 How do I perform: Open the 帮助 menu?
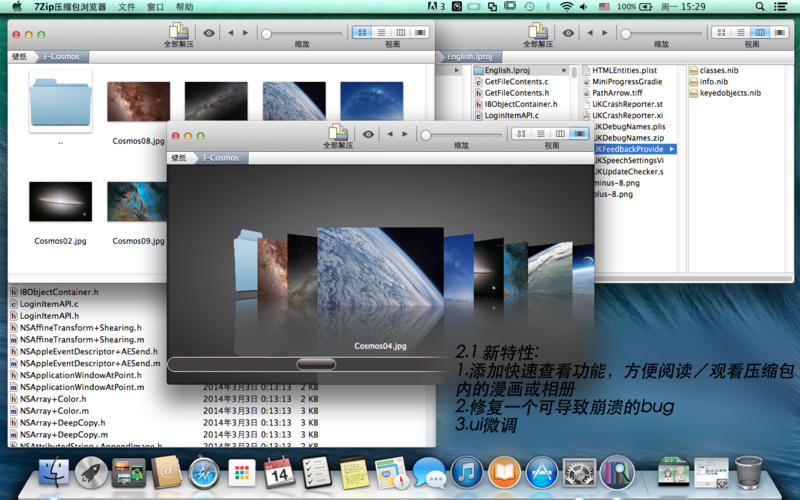click(184, 7)
